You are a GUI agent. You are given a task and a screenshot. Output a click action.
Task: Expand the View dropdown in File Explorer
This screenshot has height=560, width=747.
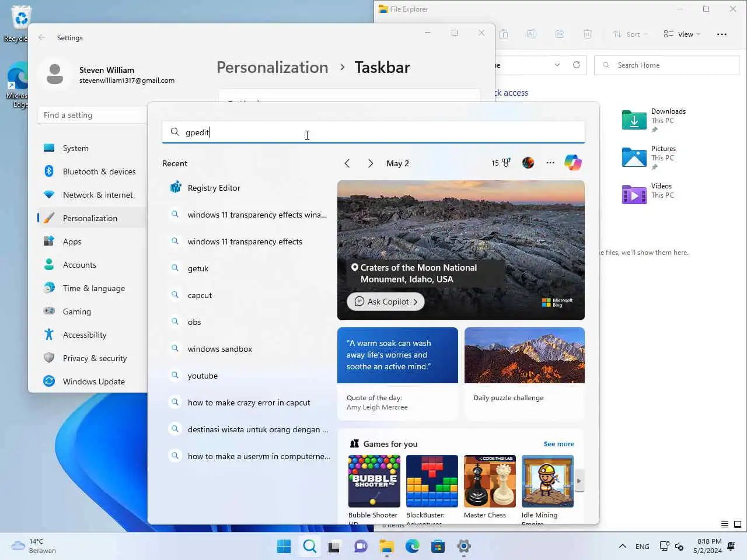coord(682,34)
